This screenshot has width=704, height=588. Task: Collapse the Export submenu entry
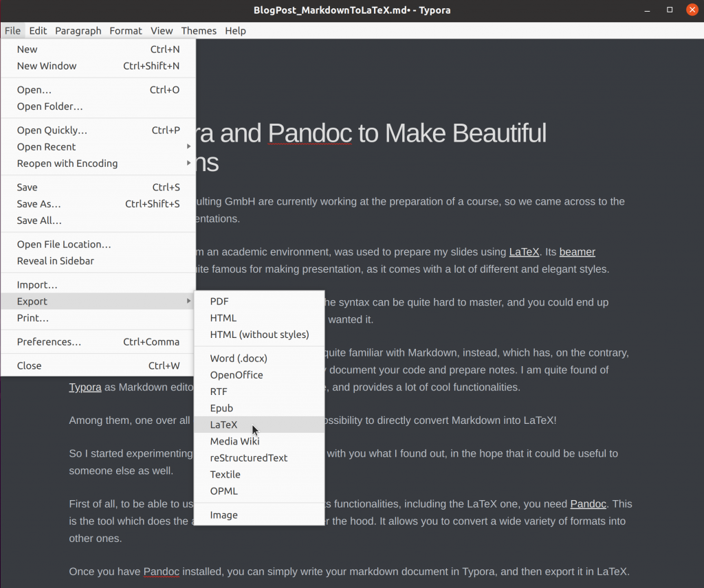[x=98, y=302]
